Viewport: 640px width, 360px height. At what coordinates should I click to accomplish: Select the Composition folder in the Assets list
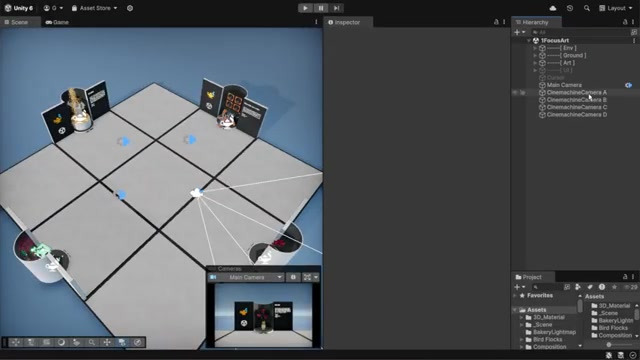(611, 336)
